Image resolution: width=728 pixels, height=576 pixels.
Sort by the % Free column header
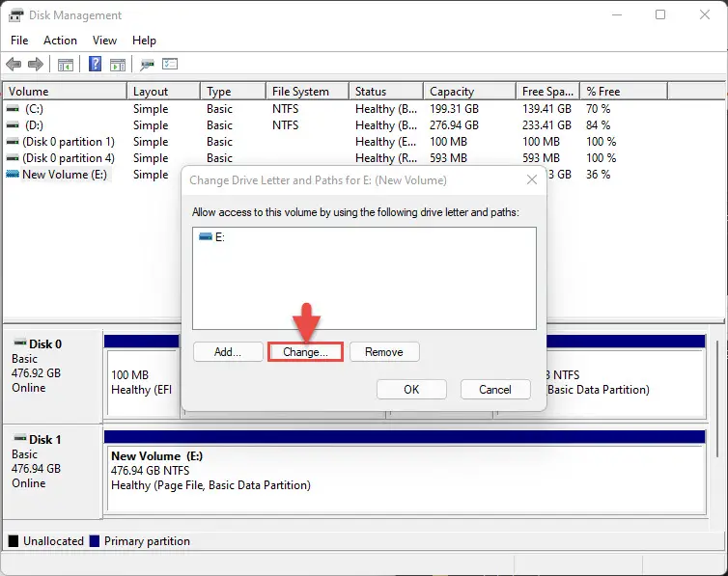[624, 92]
